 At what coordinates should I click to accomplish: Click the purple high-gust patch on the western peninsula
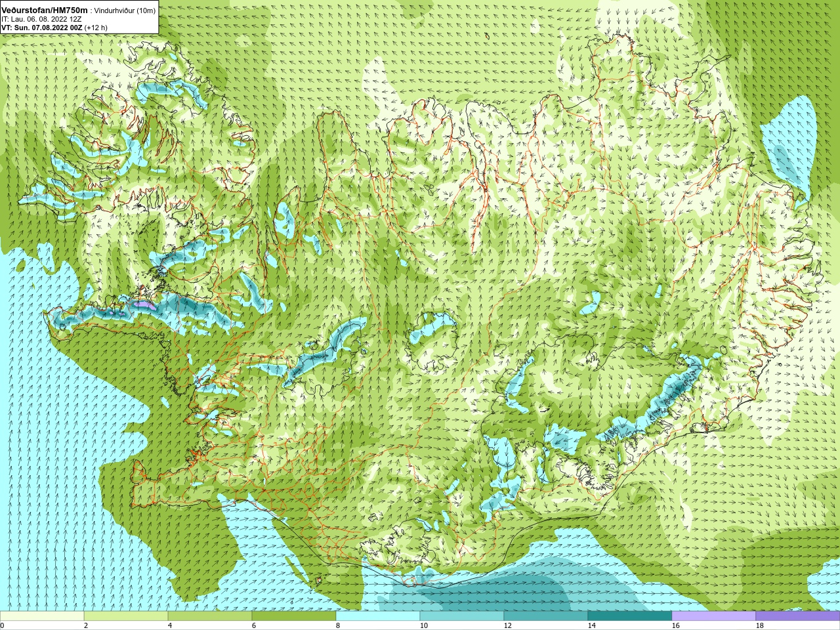[x=144, y=304]
